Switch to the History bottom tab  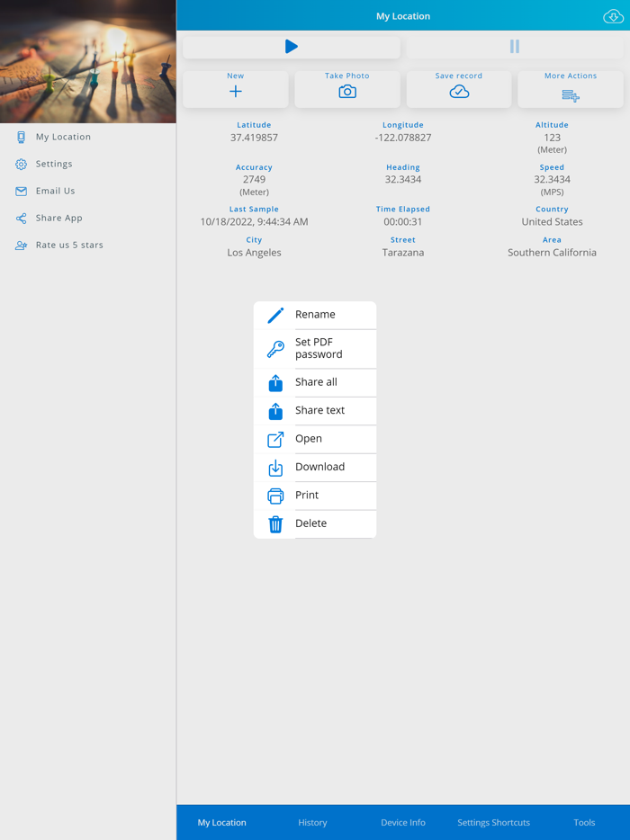pyautogui.click(x=312, y=822)
